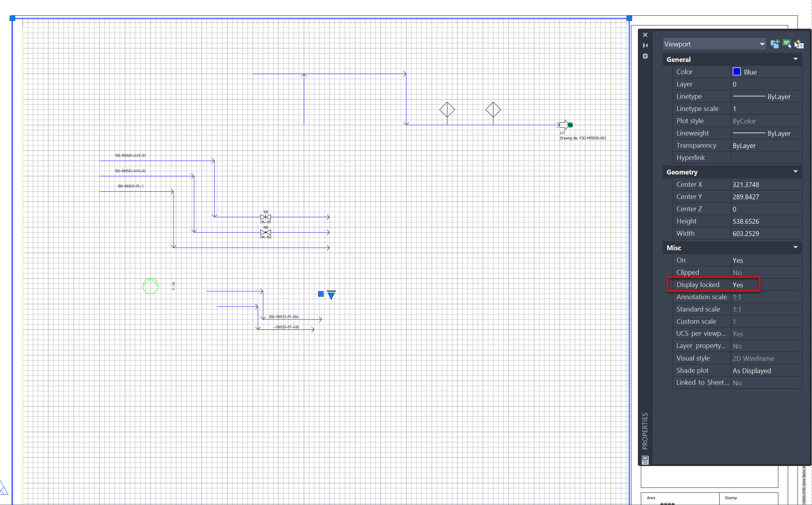The image size is (812, 505).
Task: Toggle the PICKADD system variable icon
Action: pos(775,44)
